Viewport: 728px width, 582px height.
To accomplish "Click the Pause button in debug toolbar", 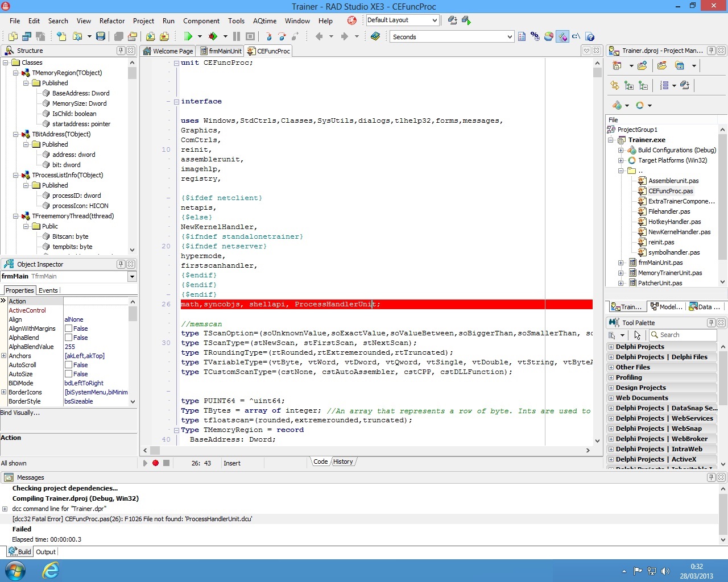I will pyautogui.click(x=237, y=36).
